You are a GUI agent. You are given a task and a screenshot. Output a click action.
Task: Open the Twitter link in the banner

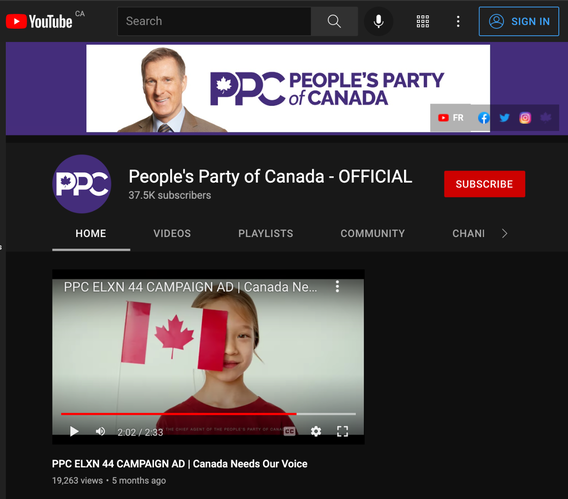[504, 118]
